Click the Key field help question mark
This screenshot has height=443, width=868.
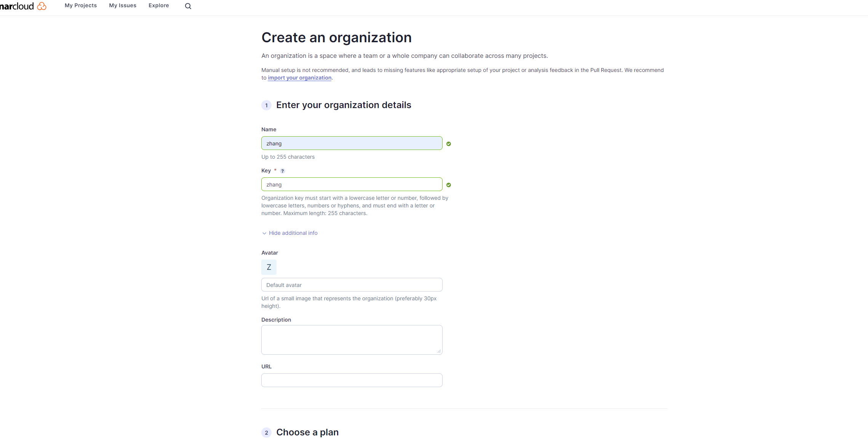pos(283,171)
